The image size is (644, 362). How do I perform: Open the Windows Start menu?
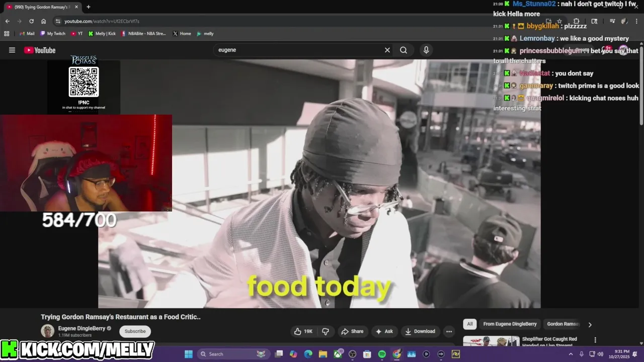click(x=189, y=354)
